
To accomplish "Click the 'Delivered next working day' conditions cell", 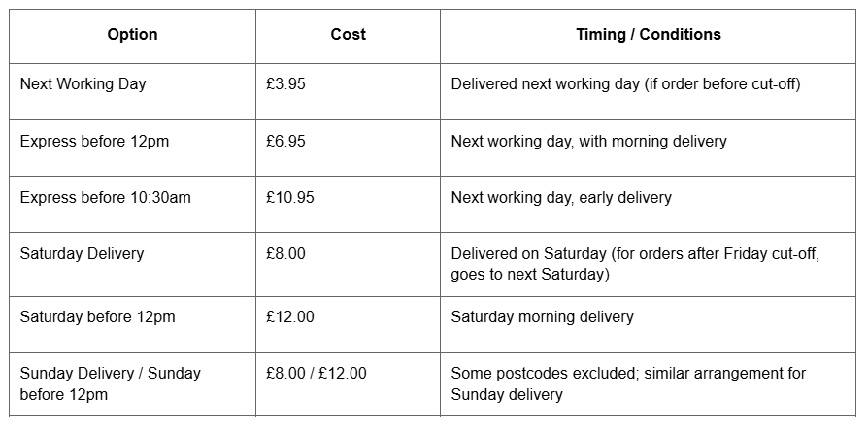I will coord(625,84).
